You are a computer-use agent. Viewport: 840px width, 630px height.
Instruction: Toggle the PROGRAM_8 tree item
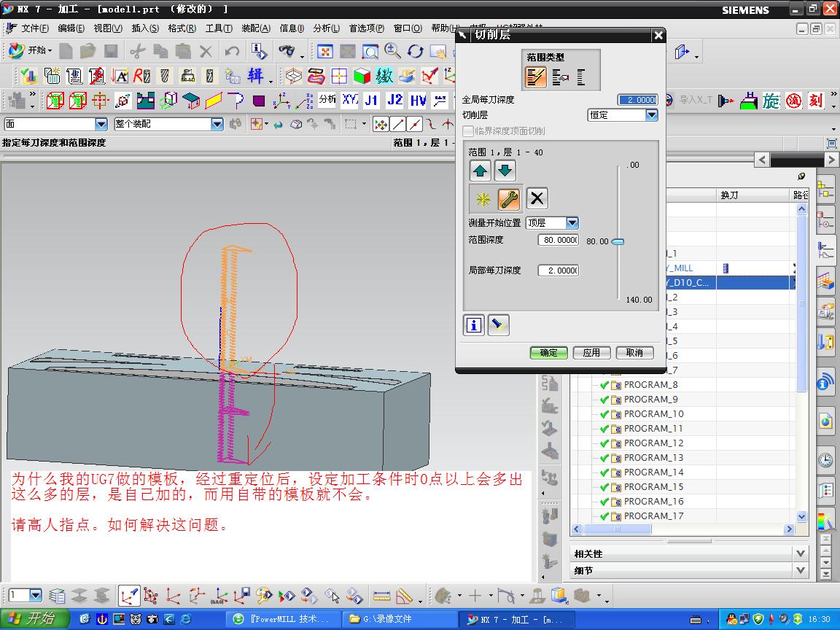coord(650,385)
